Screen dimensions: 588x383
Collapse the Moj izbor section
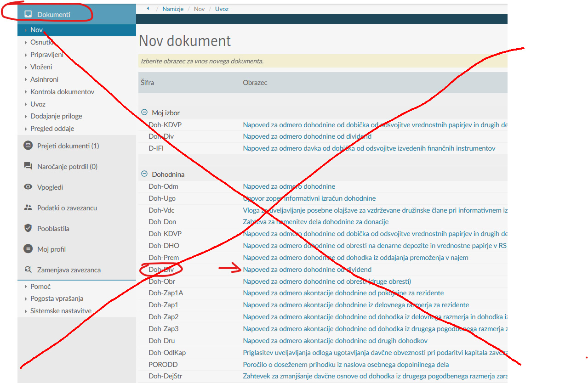[144, 113]
